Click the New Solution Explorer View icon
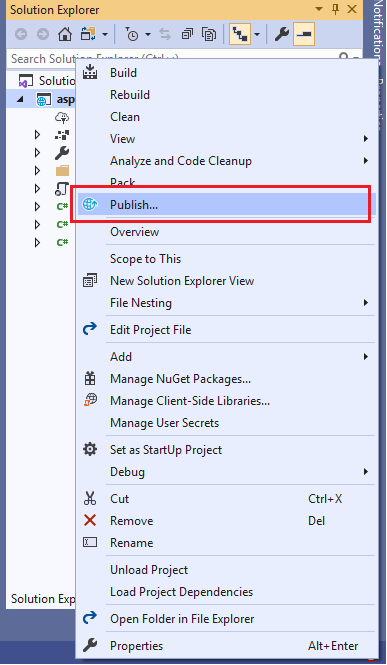Screen dimensions: 387x665 [x=90, y=280]
